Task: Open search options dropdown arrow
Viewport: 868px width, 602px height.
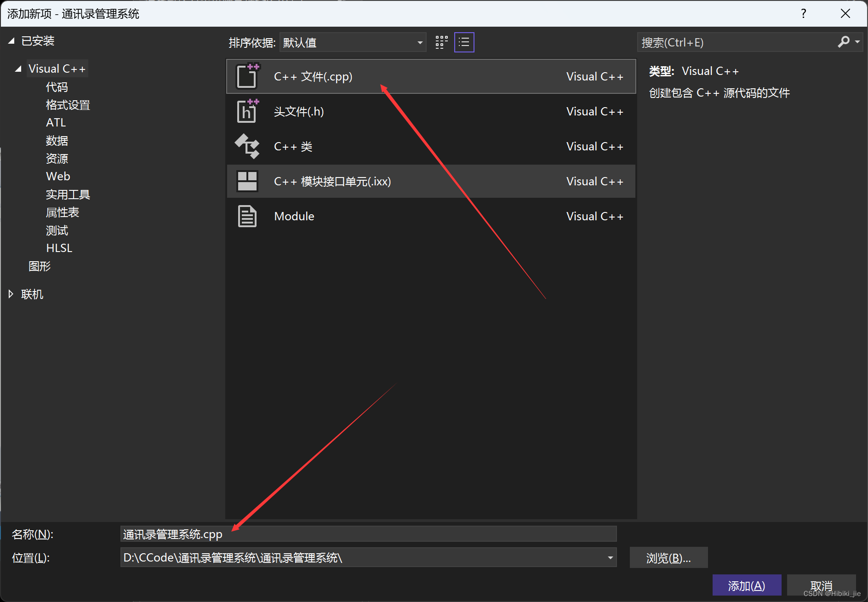Action: click(x=857, y=42)
